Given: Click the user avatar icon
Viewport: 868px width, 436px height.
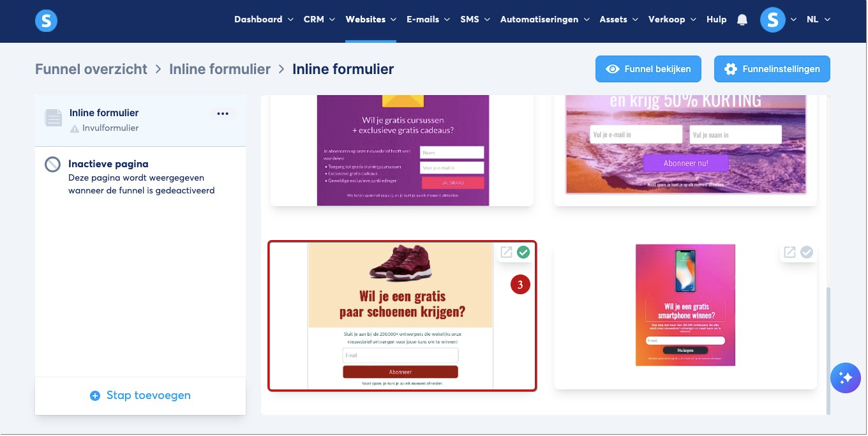Looking at the screenshot, I should 772,20.
